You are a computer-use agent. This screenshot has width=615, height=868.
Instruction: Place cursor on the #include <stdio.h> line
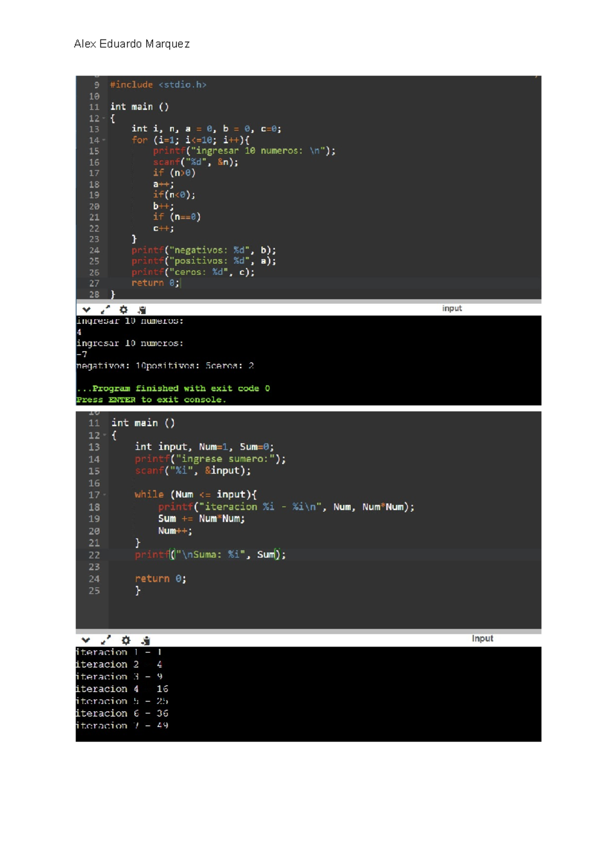coord(158,85)
